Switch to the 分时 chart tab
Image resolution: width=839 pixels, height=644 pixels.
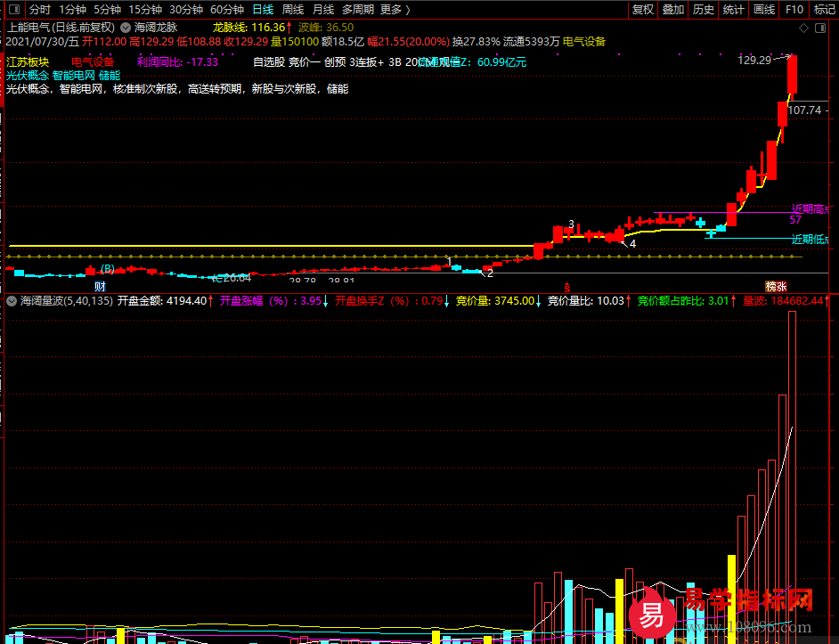coord(39,10)
